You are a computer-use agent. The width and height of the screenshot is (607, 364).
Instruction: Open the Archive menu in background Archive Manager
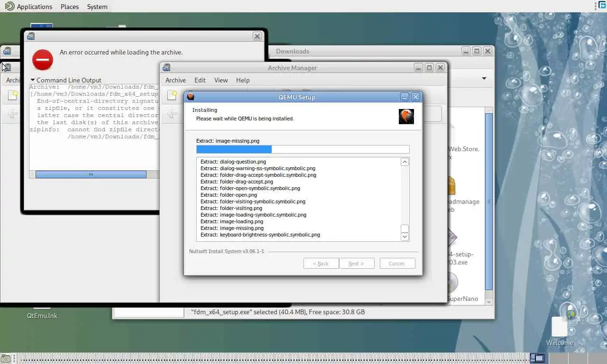13,80
